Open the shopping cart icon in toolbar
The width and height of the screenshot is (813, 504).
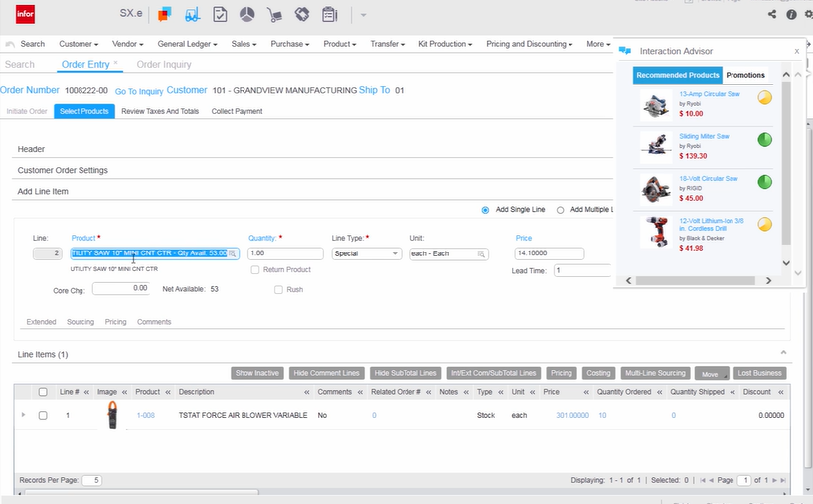click(x=274, y=15)
